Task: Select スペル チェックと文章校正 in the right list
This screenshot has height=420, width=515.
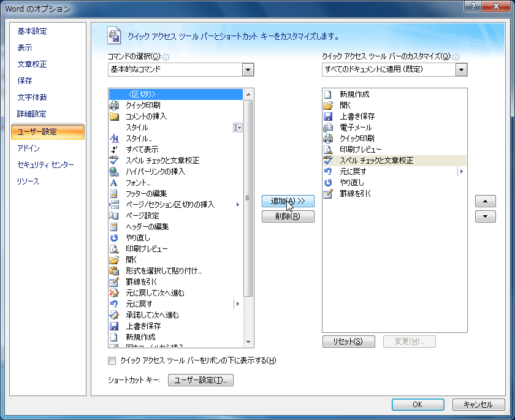Action: click(x=394, y=160)
